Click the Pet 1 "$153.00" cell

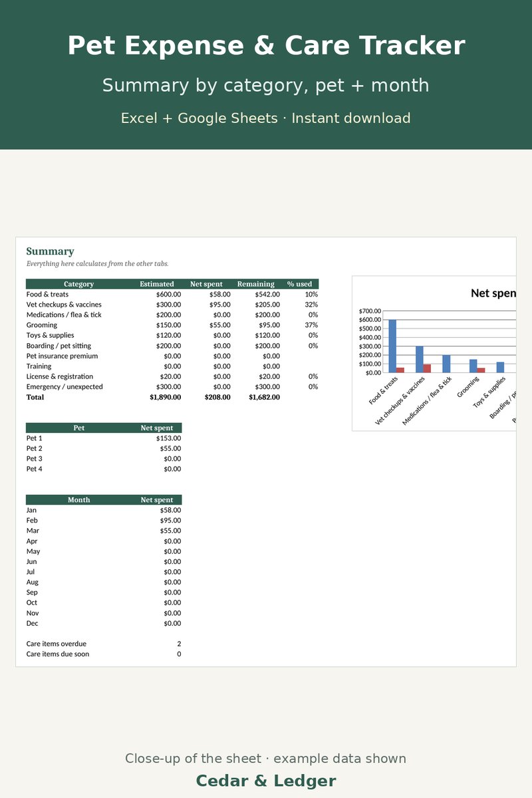168,438
